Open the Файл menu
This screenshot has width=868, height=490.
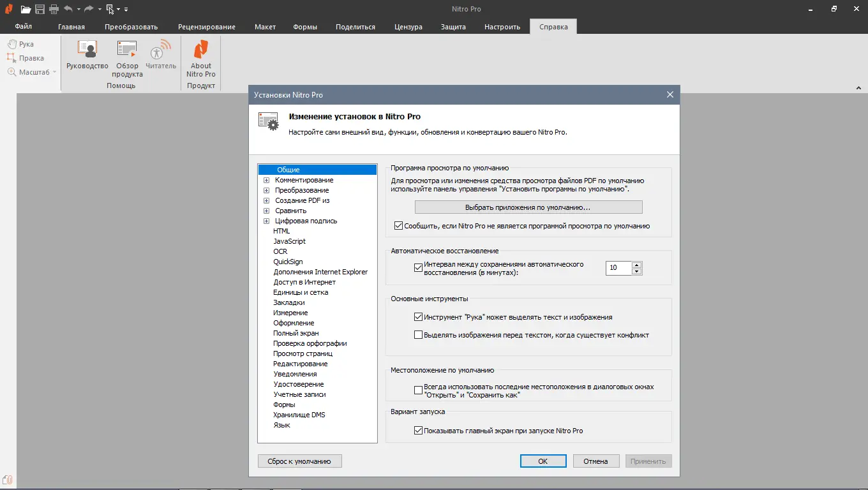pos(24,27)
